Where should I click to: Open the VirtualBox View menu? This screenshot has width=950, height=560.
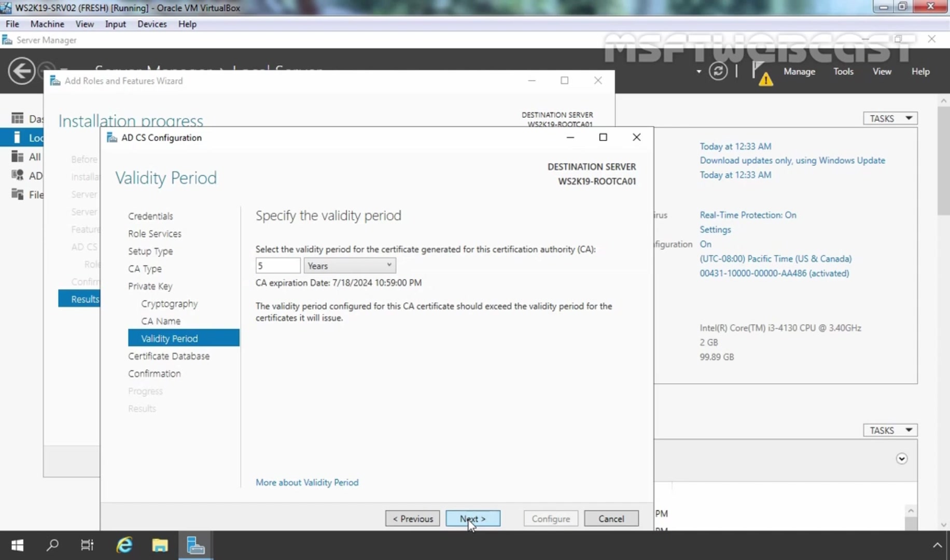85,24
